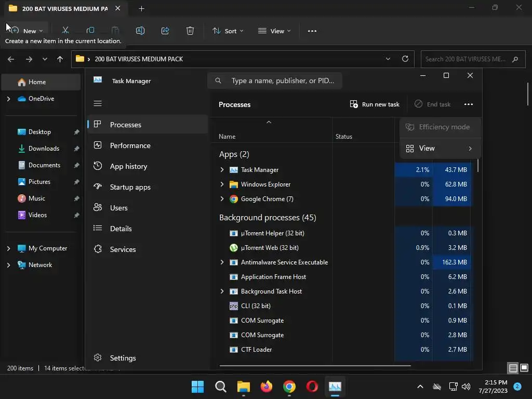This screenshot has height=399, width=532.
Task: Click the Share icon in Explorer toolbar
Action: click(165, 31)
